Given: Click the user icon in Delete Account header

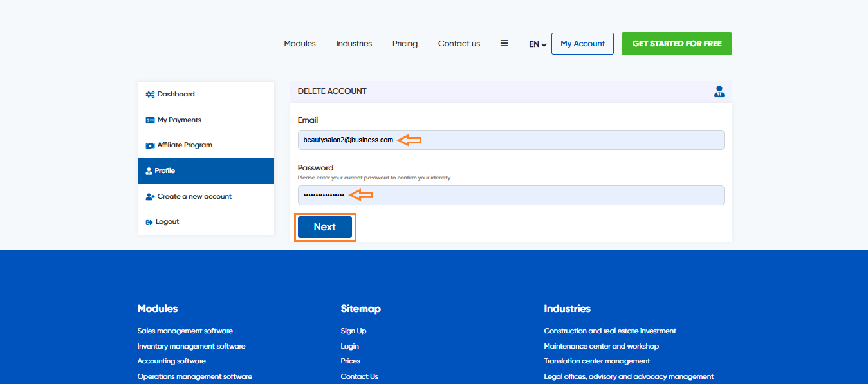Looking at the screenshot, I should point(719,91).
